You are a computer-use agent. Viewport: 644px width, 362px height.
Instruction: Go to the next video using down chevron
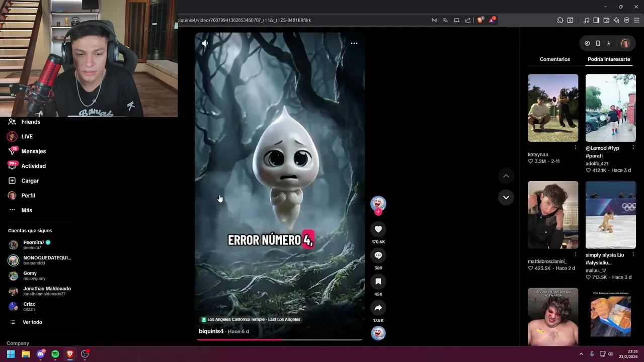pos(506,197)
